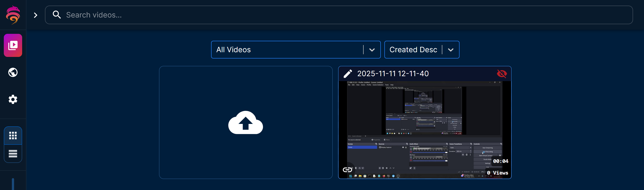This screenshot has width=644, height=190.
Task: Click the video title 2025-11-11 12-11-40
Action: pos(393,74)
